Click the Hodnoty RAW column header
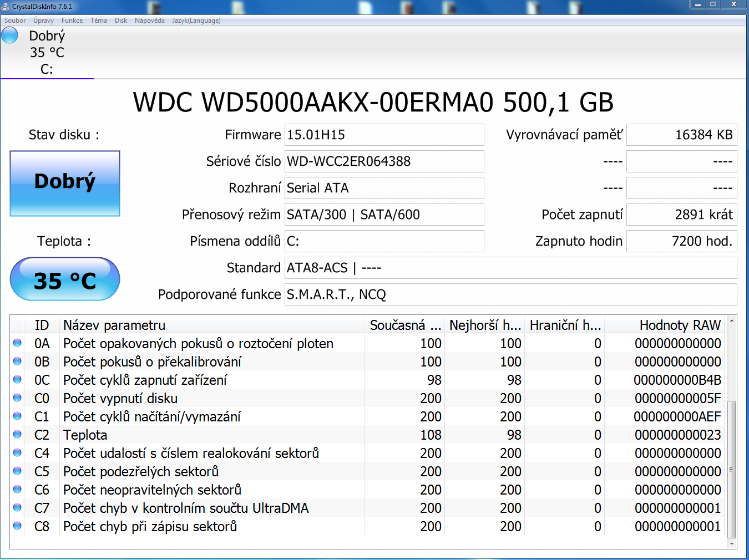Screen dimensions: 749x560 coord(680,325)
